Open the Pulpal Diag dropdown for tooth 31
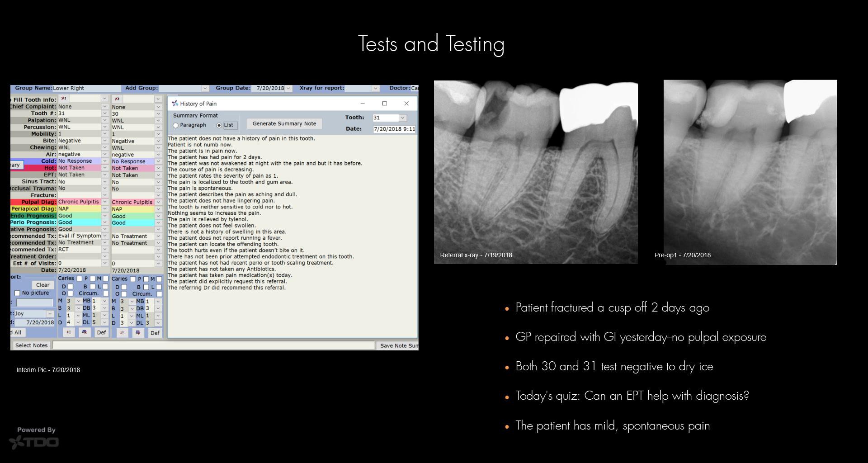 pos(105,202)
